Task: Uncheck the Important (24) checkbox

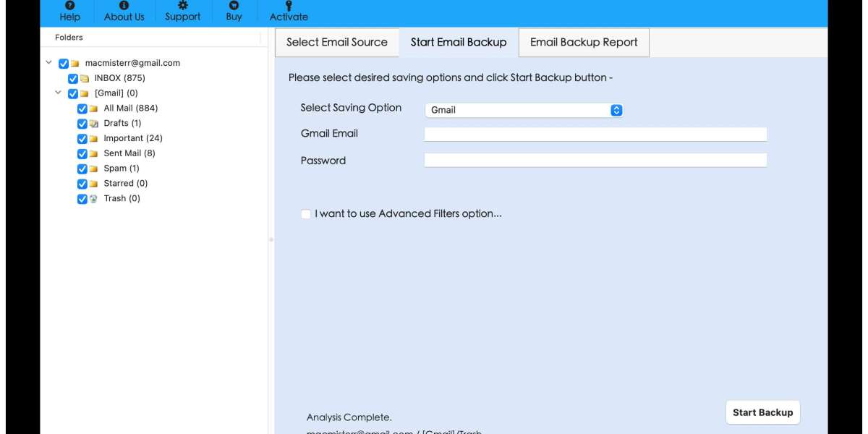Action: (82, 139)
